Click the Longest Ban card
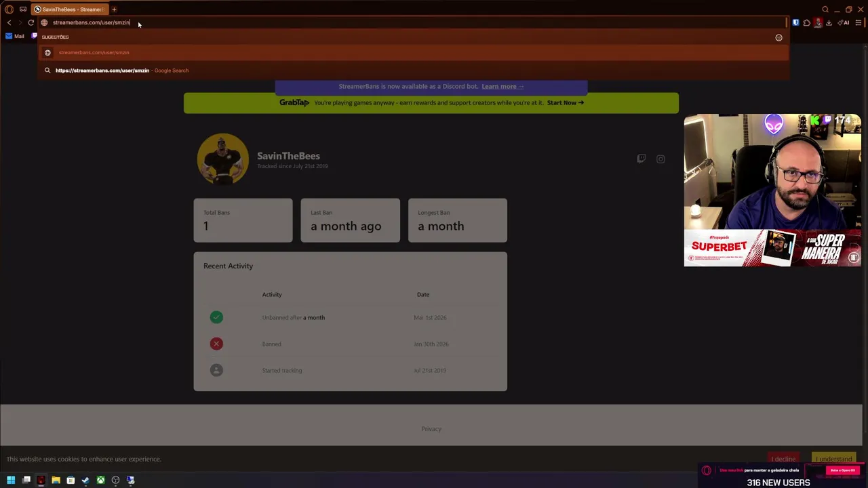This screenshot has height=488, width=868. pyautogui.click(x=457, y=220)
